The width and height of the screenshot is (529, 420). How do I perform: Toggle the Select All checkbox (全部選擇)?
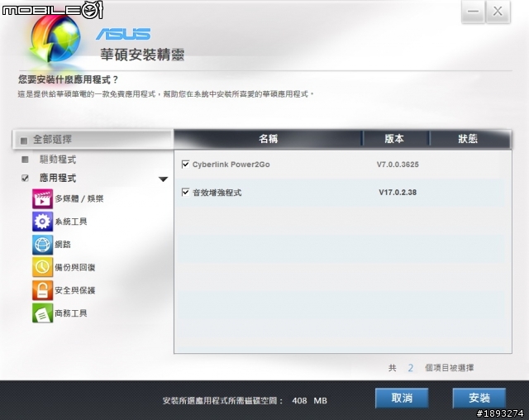tap(24, 141)
